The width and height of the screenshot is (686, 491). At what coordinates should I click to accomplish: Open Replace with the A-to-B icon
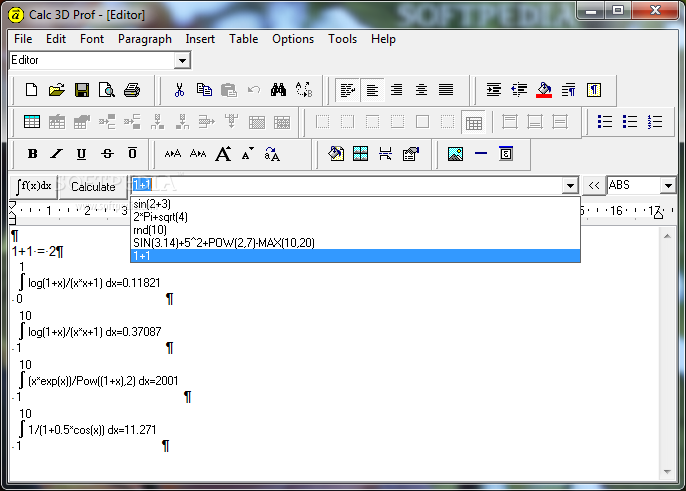(x=304, y=90)
